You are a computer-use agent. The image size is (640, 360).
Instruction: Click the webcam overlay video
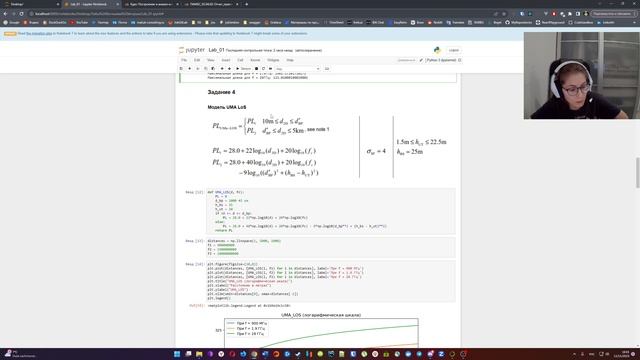582,76
